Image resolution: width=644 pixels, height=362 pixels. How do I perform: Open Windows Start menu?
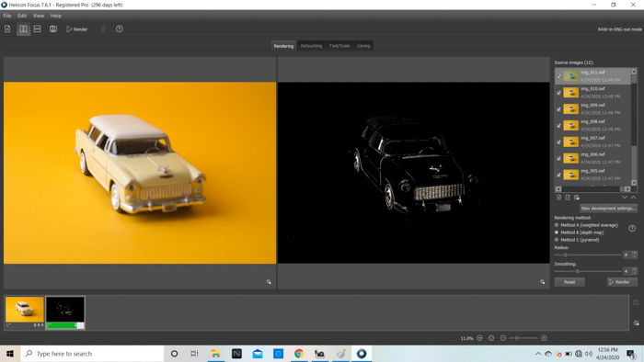pos(10,354)
